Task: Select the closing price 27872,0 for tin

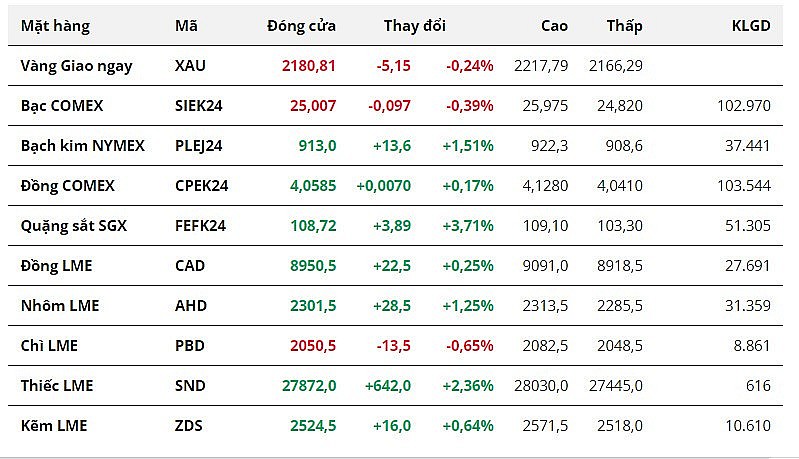Action: pyautogui.click(x=306, y=385)
